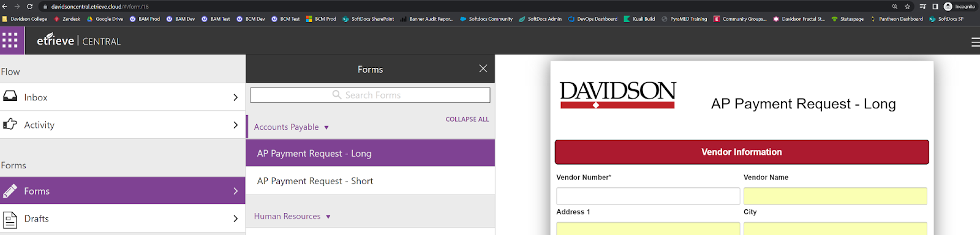Click the Forms row chevron

click(x=236, y=191)
